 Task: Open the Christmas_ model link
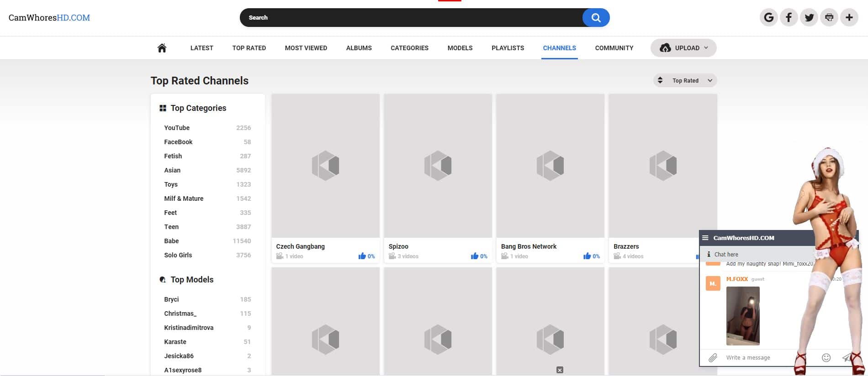[180, 313]
